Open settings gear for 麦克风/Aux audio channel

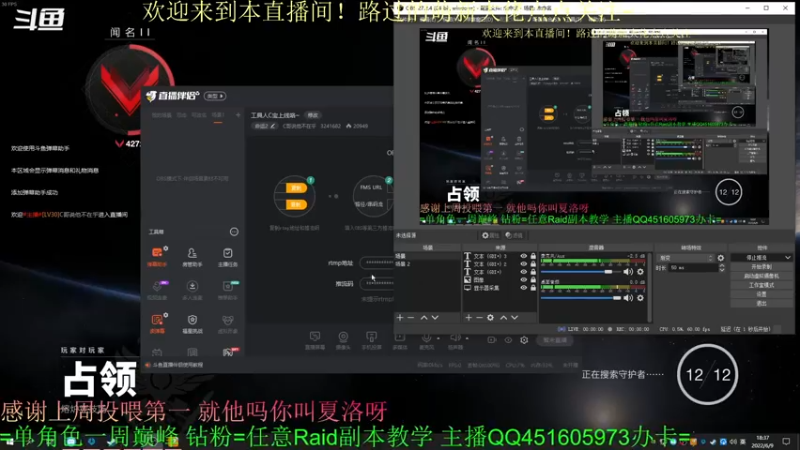pyautogui.click(x=640, y=272)
